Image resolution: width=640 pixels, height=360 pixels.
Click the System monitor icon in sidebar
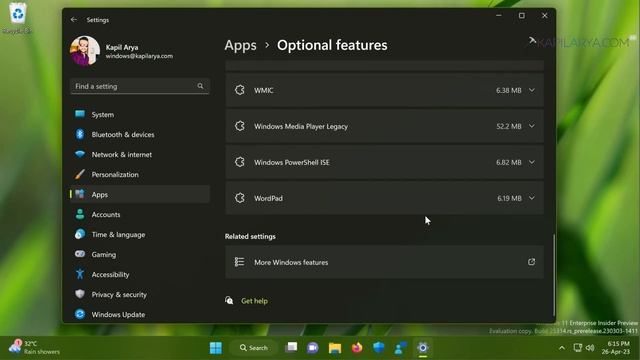[80, 114]
